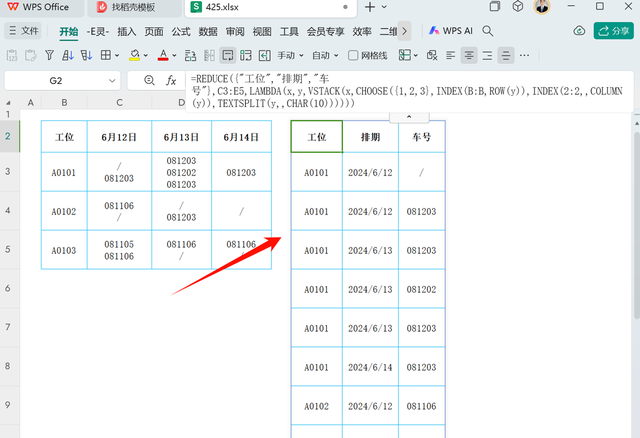Click the greyed split-columns icon
This screenshot has height=438, width=640.
click(x=209, y=56)
